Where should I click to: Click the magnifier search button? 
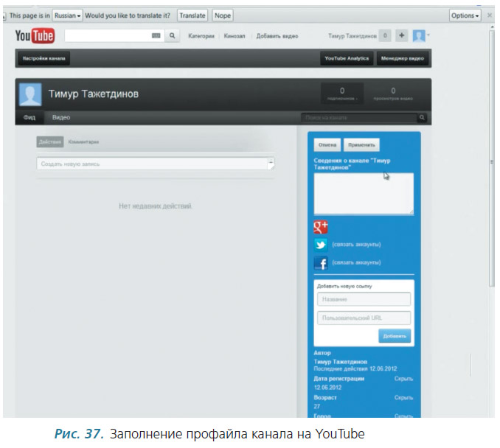pos(172,35)
